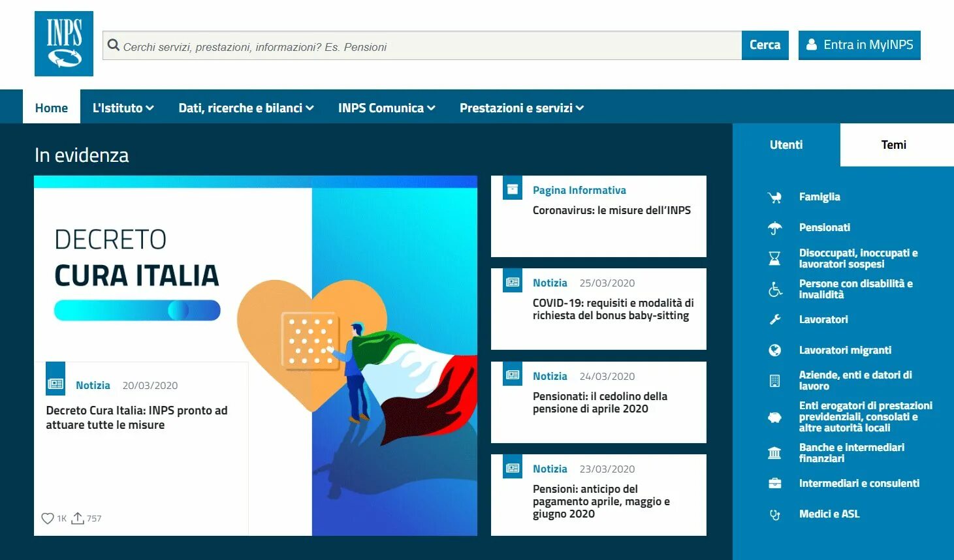
Task: Click the magnifier icon in the search bar
Action: pos(114,46)
